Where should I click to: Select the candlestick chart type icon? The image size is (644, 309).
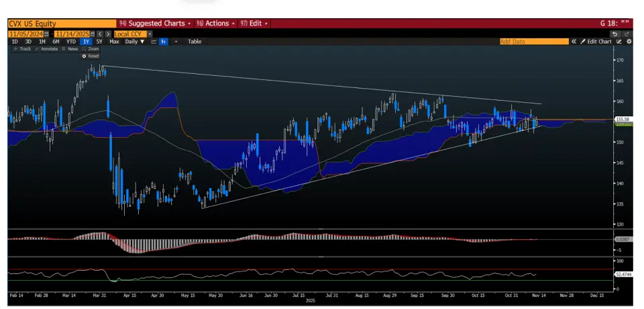point(163,42)
